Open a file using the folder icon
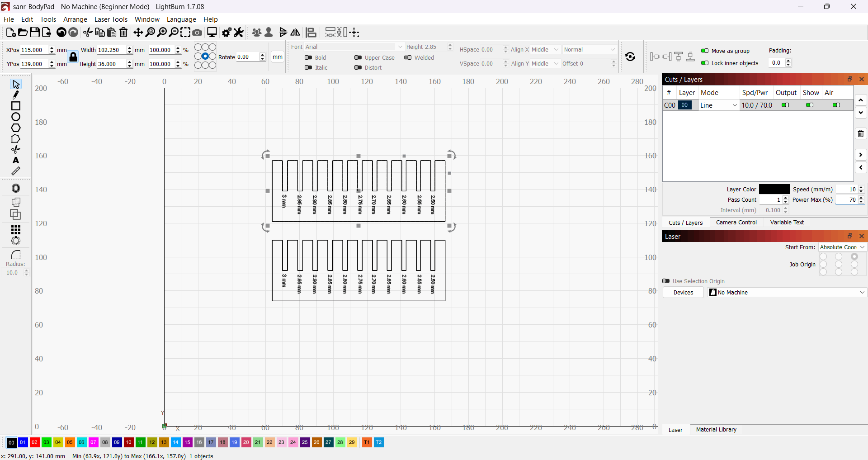 coord(23,32)
